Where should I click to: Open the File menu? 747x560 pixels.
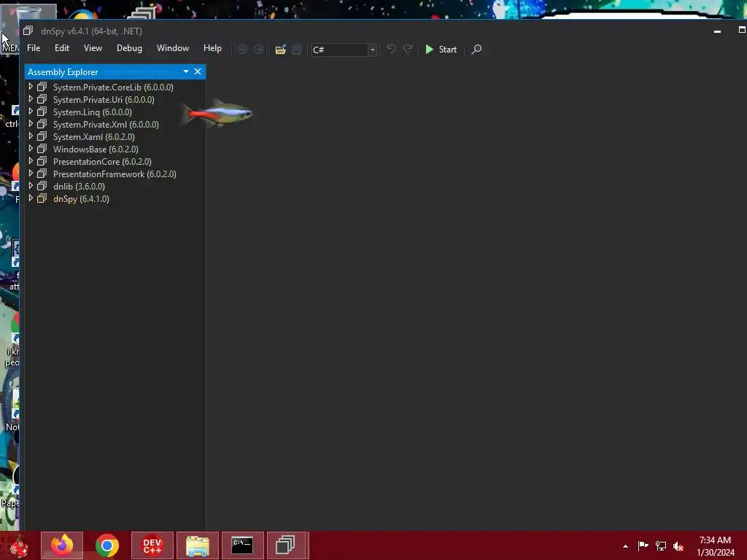pyautogui.click(x=34, y=48)
